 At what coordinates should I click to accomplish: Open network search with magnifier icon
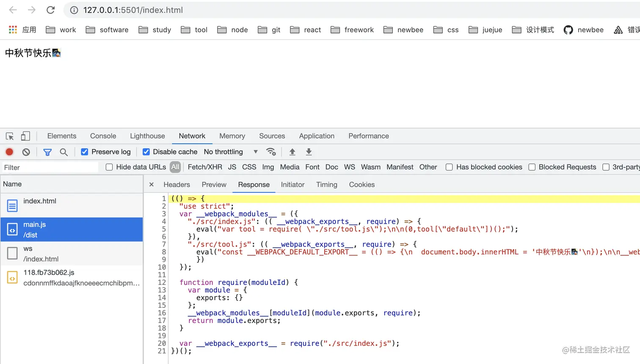coord(63,152)
